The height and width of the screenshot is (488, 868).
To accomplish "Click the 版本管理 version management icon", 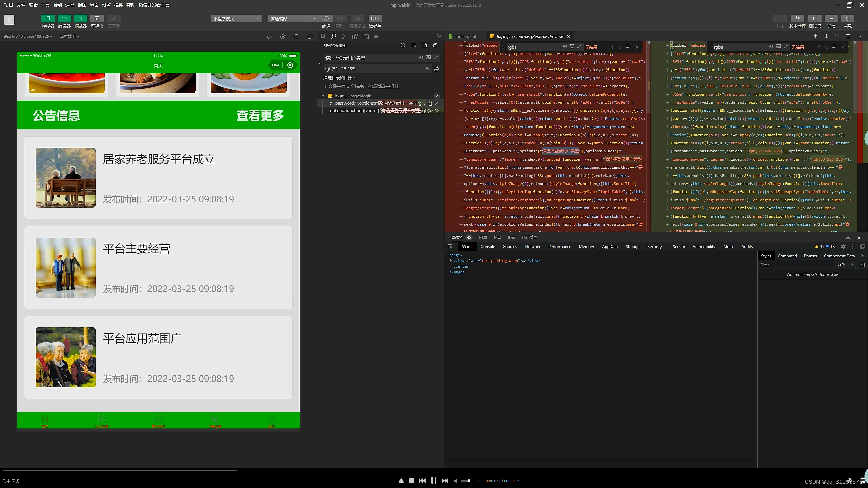I will pyautogui.click(x=797, y=18).
